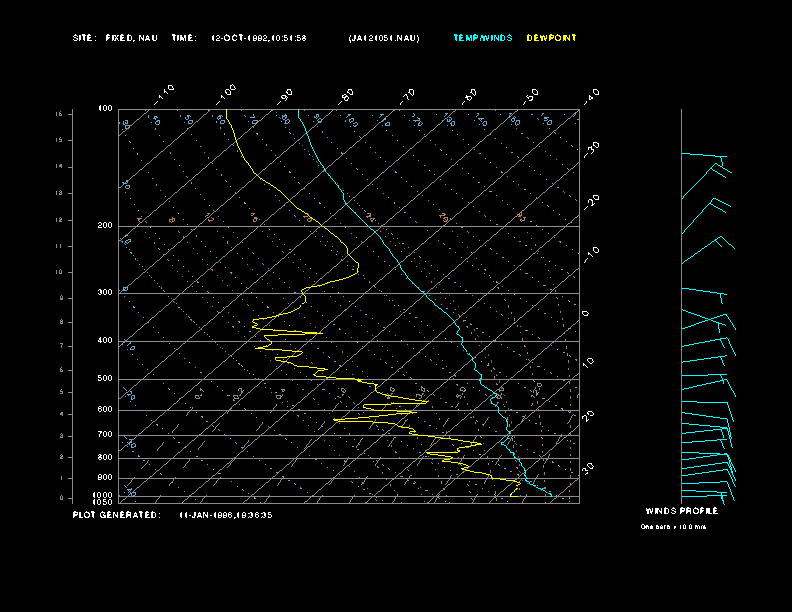
Task: Click the 'One barb = 10.0 m/s' note
Action: [673, 527]
